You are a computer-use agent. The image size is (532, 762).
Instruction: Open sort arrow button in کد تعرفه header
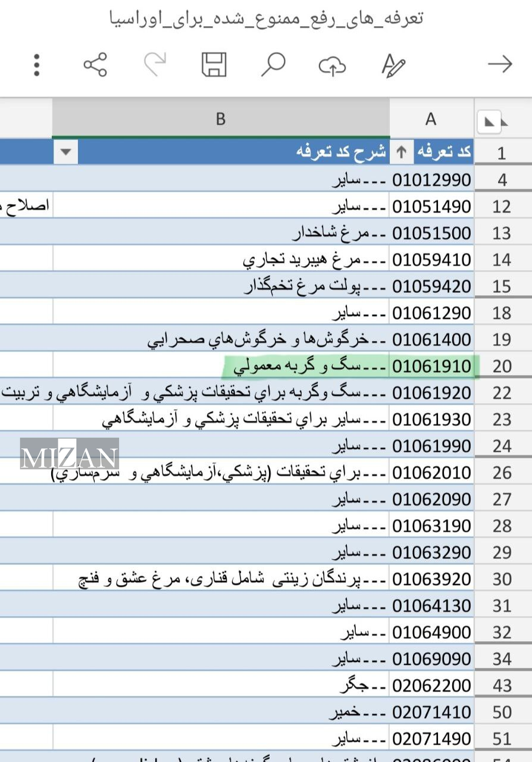pos(402,152)
